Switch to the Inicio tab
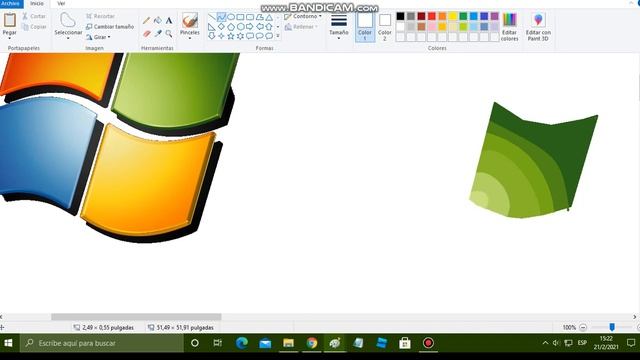 coord(37,3)
